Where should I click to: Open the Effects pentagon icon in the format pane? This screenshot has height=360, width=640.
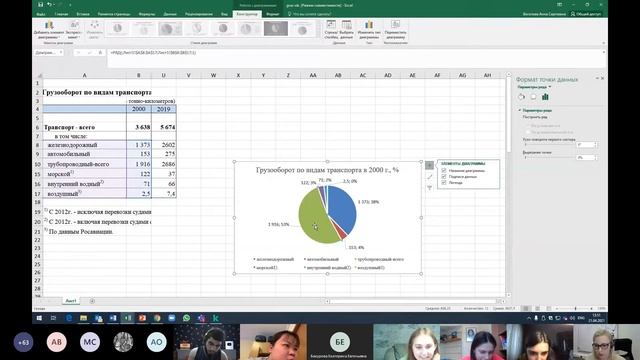coord(533,97)
